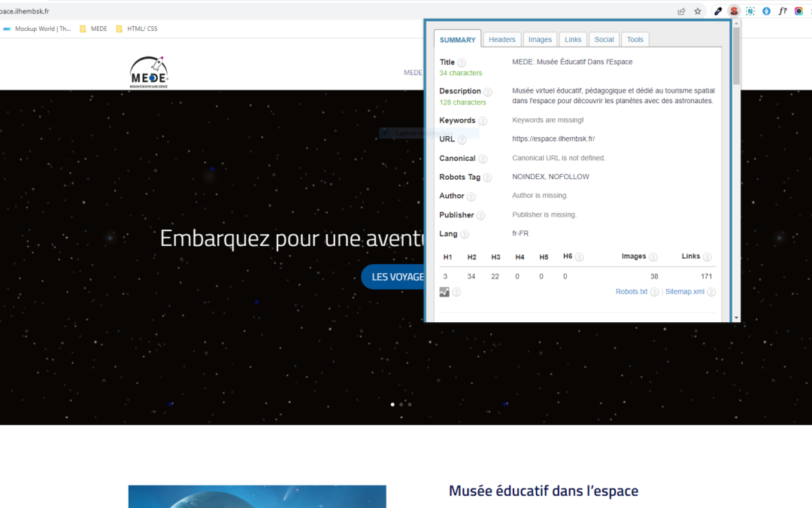This screenshot has height=508, width=812.
Task: Click the MEDE rocket logo
Action: (x=149, y=72)
